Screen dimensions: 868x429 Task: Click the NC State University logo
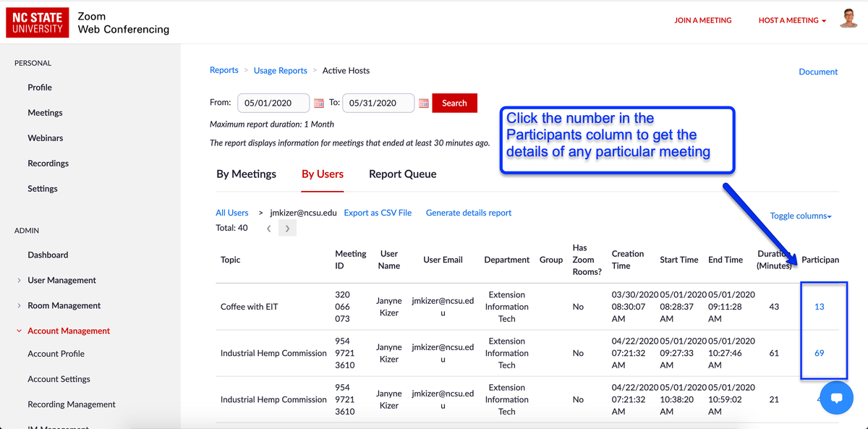point(37,22)
